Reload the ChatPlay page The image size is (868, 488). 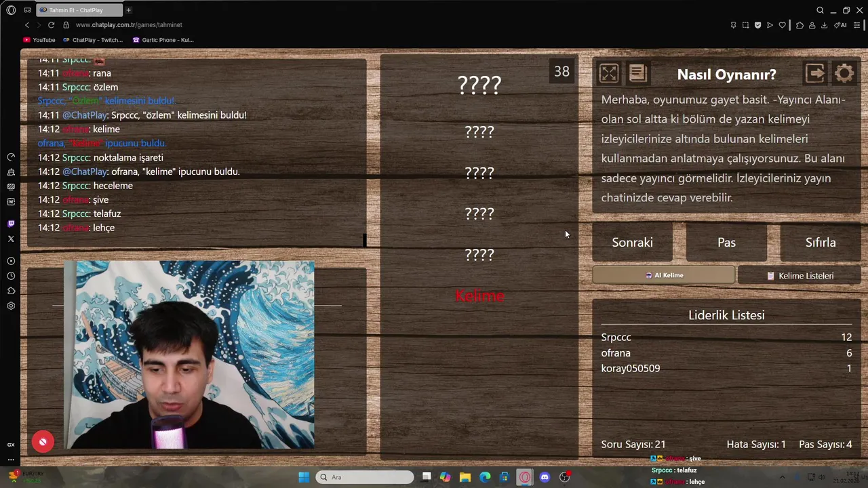pos(51,25)
